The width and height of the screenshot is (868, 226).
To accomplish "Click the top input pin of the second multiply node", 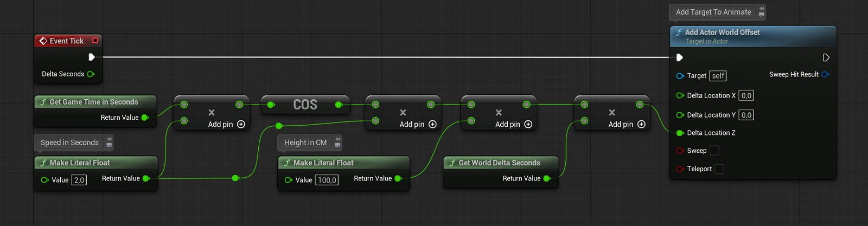I will 375,105.
